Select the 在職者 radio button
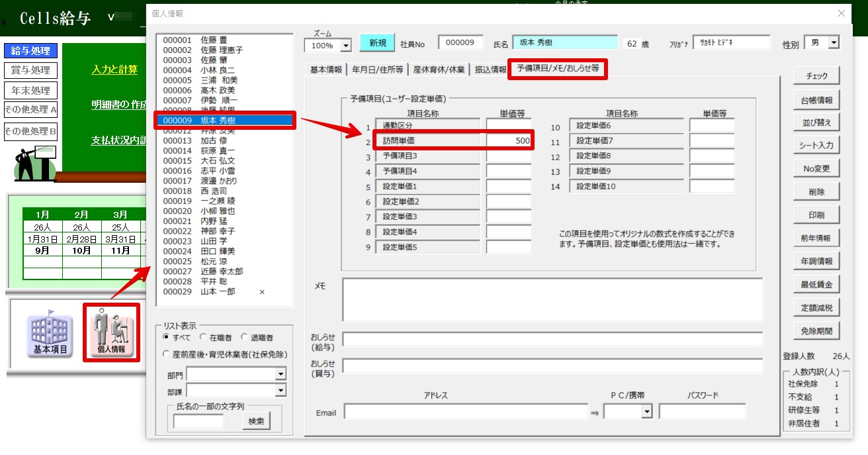868x455 pixels. (203, 338)
